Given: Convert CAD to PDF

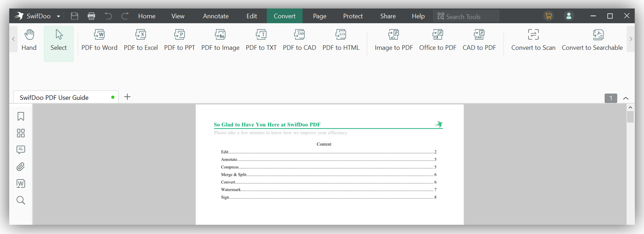Looking at the screenshot, I should (479, 40).
